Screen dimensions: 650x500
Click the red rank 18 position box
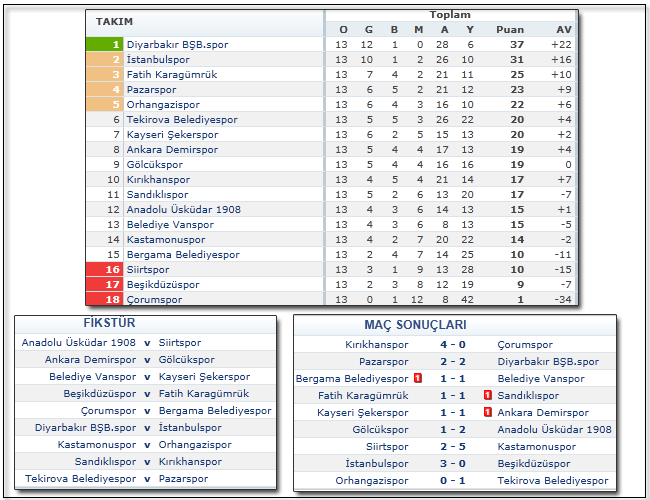click(104, 299)
